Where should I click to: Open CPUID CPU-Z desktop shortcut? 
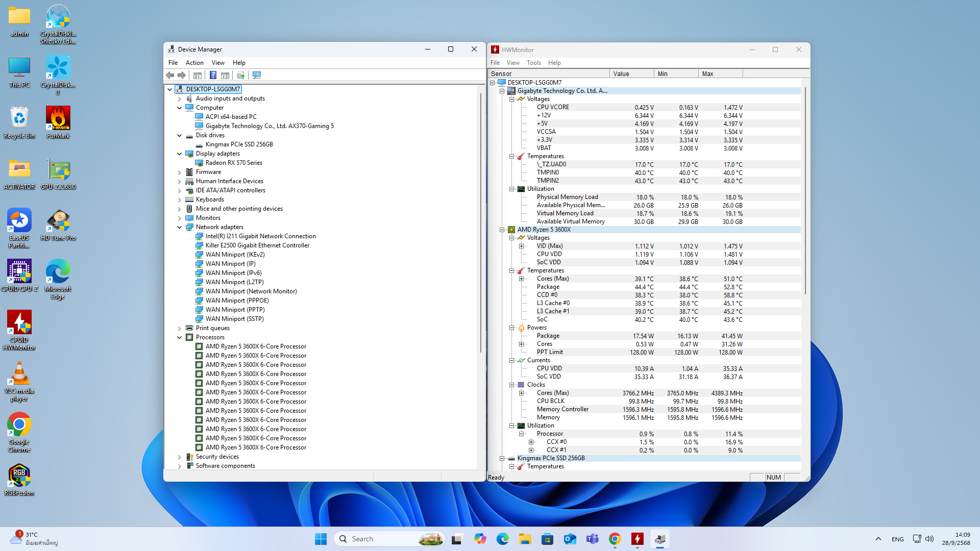[19, 275]
